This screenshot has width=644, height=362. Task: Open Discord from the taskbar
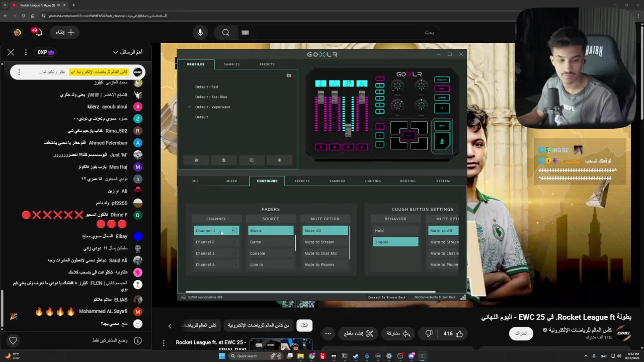(x=412, y=356)
